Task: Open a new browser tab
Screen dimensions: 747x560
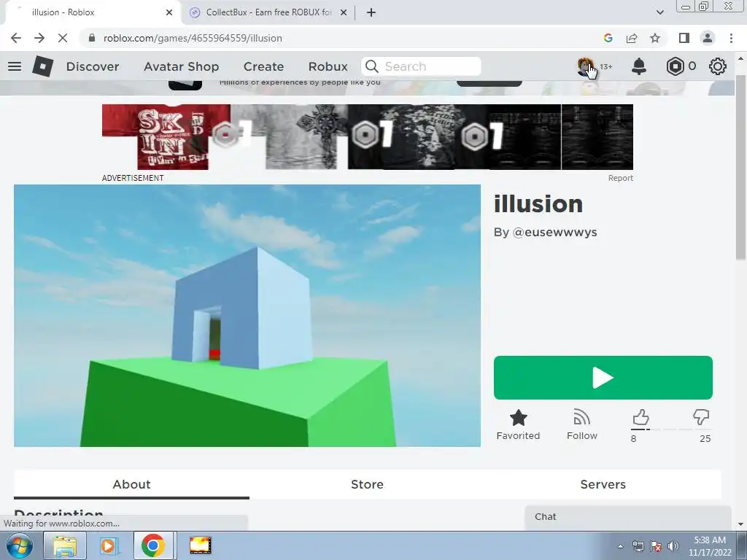Action: (371, 13)
